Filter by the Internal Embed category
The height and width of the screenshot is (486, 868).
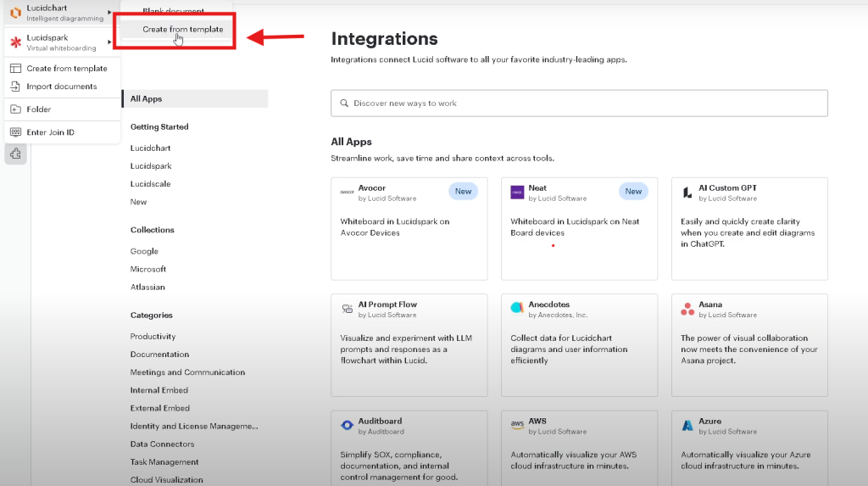pos(159,390)
